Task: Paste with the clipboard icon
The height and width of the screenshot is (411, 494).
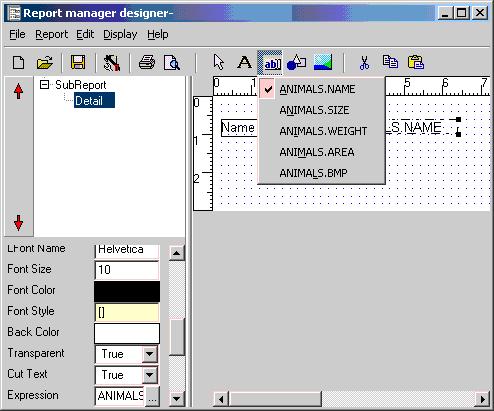Action: coord(416,62)
